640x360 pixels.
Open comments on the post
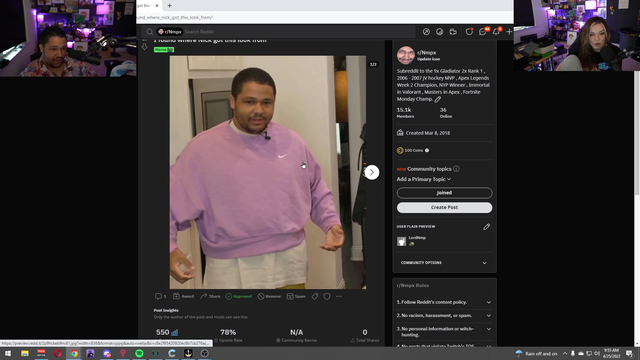160,296
